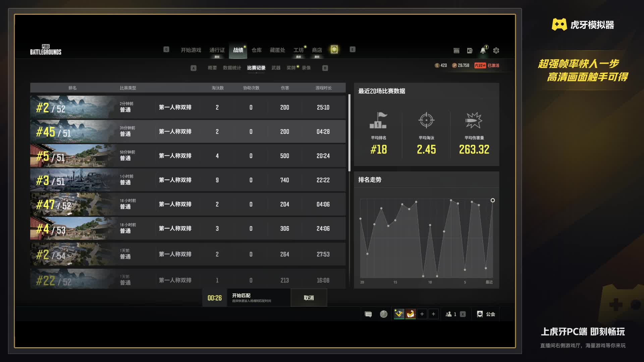Screen dimensions: 644x362
Task: Click the chat bubble icon
Action: (368, 314)
